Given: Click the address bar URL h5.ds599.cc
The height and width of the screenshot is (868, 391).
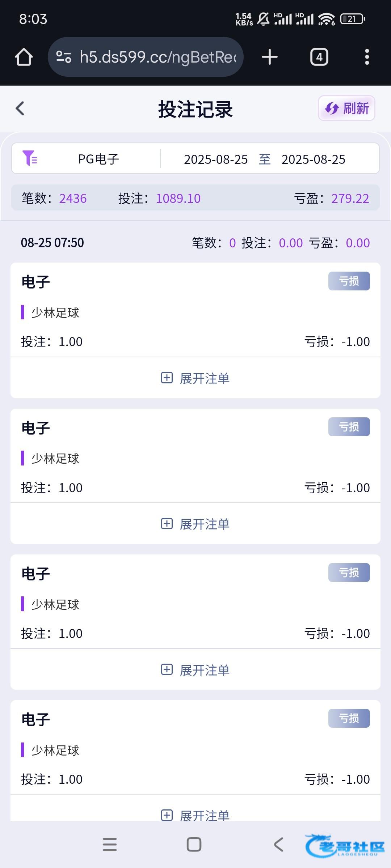Looking at the screenshot, I should point(157,57).
